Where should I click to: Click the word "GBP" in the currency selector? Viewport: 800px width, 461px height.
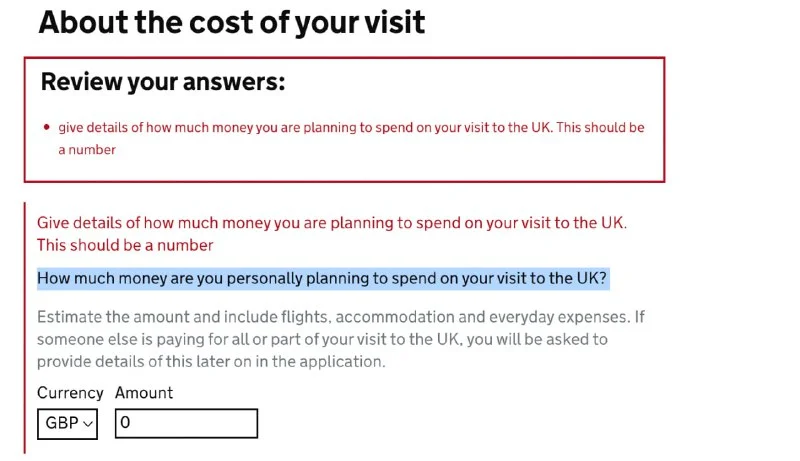(60, 424)
